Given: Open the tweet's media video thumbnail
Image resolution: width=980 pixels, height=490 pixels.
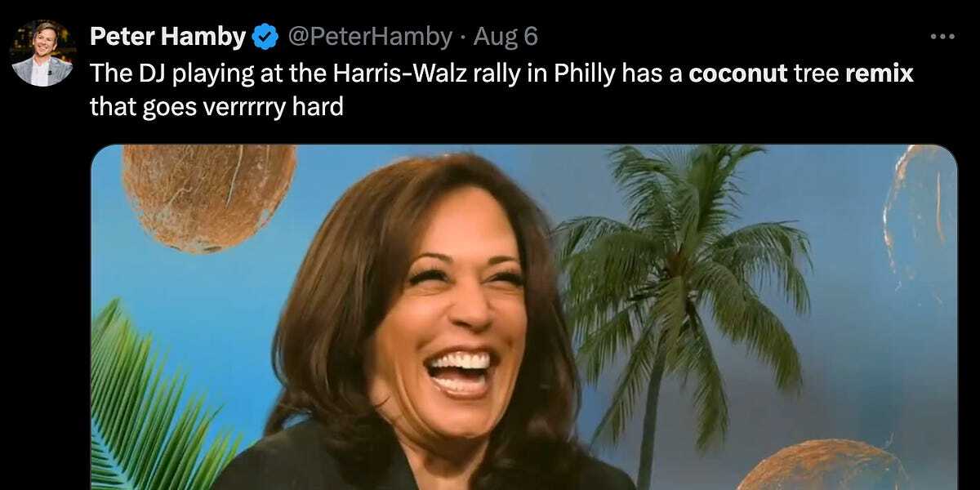Looking at the screenshot, I should coord(523,318).
